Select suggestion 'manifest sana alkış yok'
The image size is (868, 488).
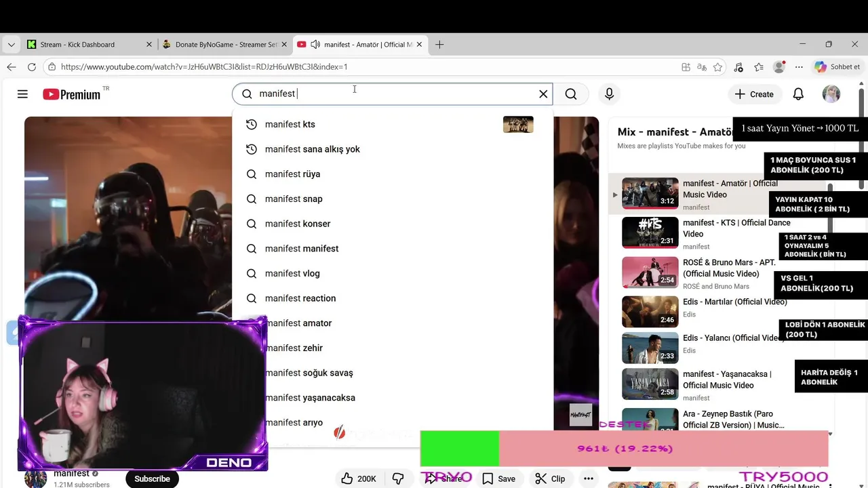pyautogui.click(x=393, y=149)
